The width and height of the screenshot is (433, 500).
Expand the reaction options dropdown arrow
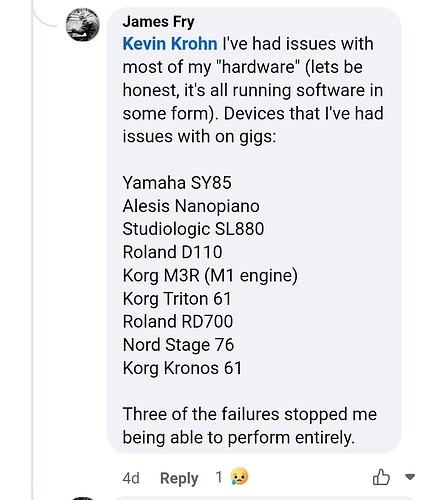click(410, 477)
